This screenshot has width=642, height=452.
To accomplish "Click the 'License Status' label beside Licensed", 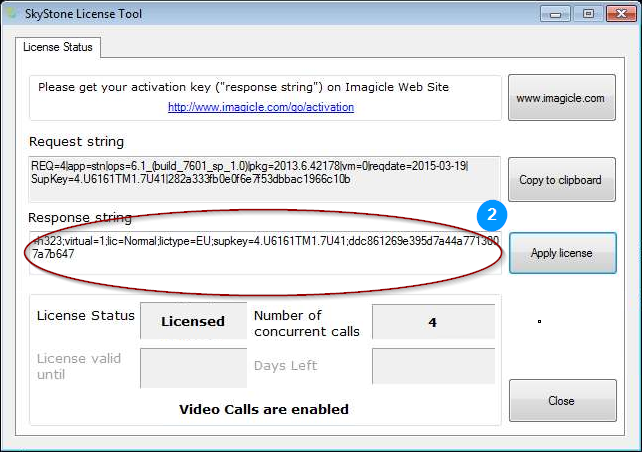I will (86, 316).
